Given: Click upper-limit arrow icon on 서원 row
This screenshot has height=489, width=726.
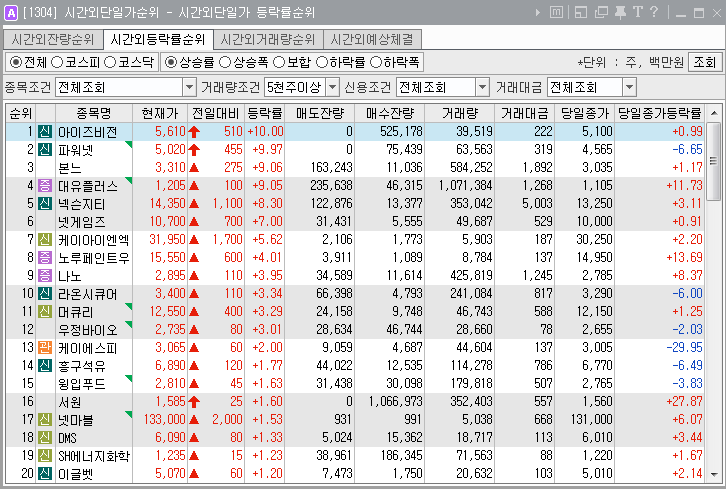Looking at the screenshot, I should click(194, 402).
